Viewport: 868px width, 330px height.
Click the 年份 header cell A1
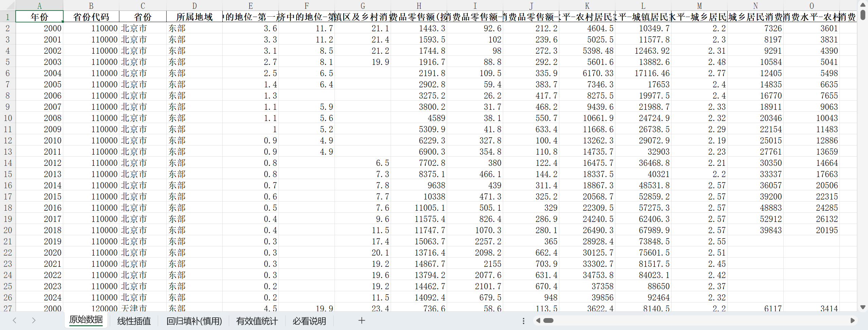[39, 17]
